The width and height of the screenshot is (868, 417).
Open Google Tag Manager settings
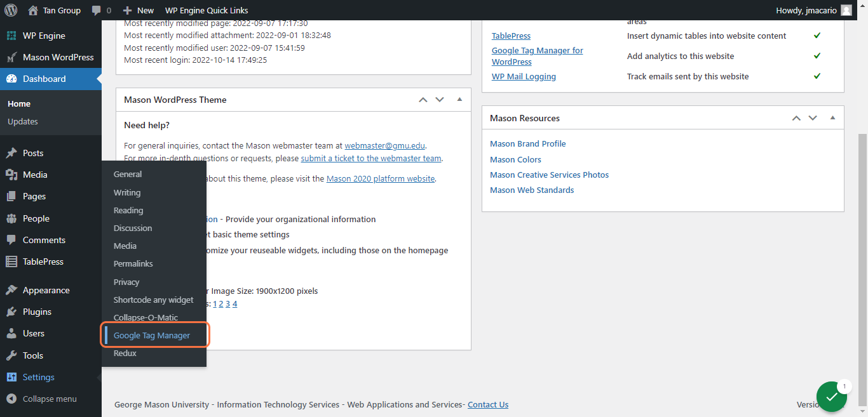point(152,335)
